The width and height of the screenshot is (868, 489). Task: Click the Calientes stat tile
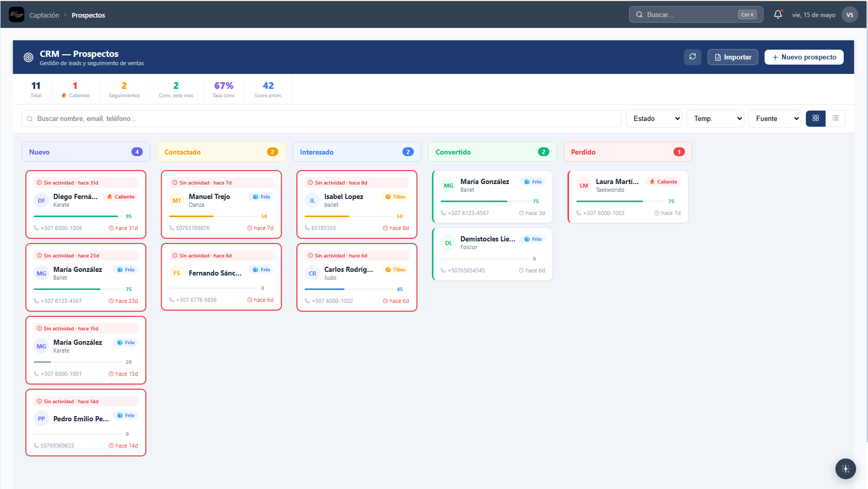coord(75,89)
